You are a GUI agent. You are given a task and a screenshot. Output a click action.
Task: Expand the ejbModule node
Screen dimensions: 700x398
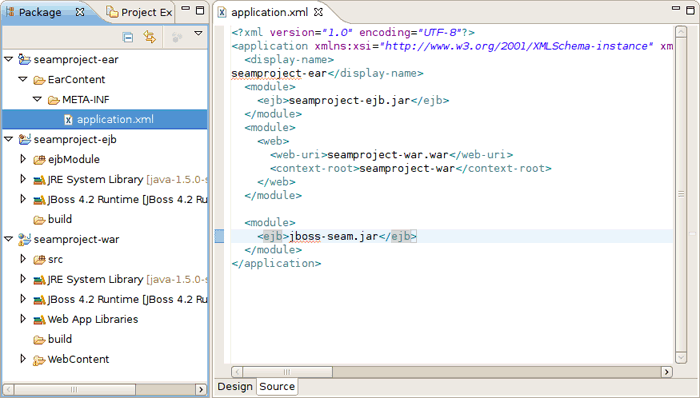(23, 158)
